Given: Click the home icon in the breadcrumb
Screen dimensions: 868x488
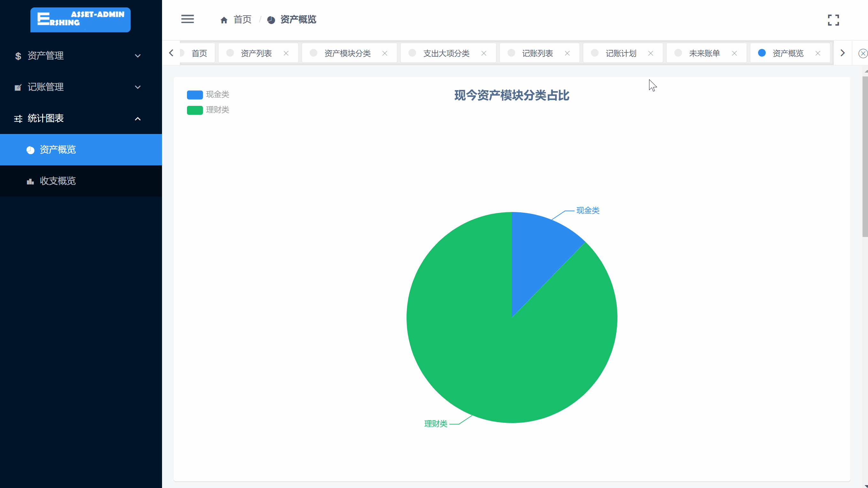Looking at the screenshot, I should click(x=224, y=20).
